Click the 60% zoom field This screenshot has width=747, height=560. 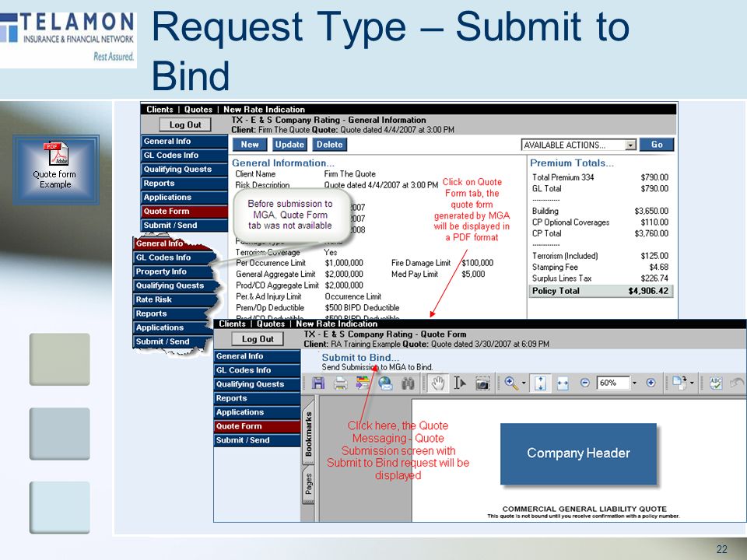(x=613, y=383)
